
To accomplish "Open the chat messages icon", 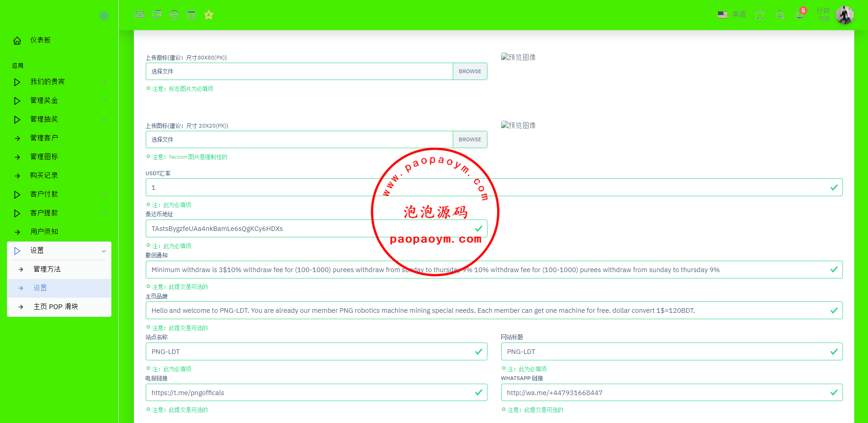I will [x=157, y=15].
